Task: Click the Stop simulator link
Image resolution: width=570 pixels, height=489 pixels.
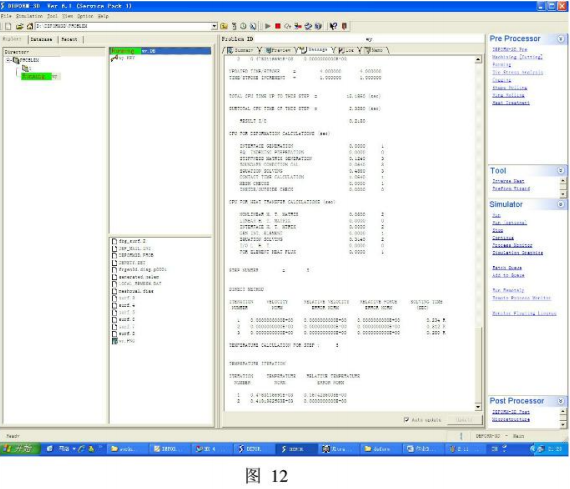Action: point(498,230)
